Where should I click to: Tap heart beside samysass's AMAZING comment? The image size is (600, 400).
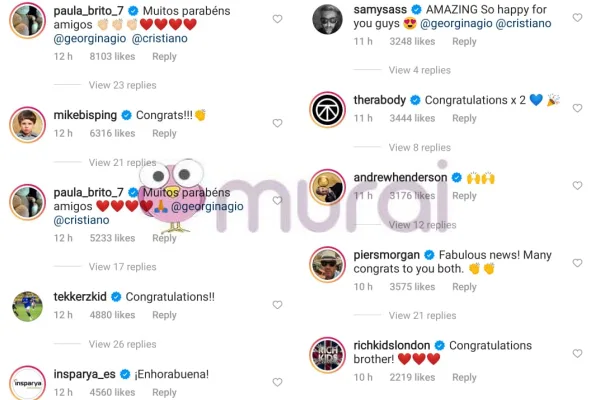[x=577, y=17]
